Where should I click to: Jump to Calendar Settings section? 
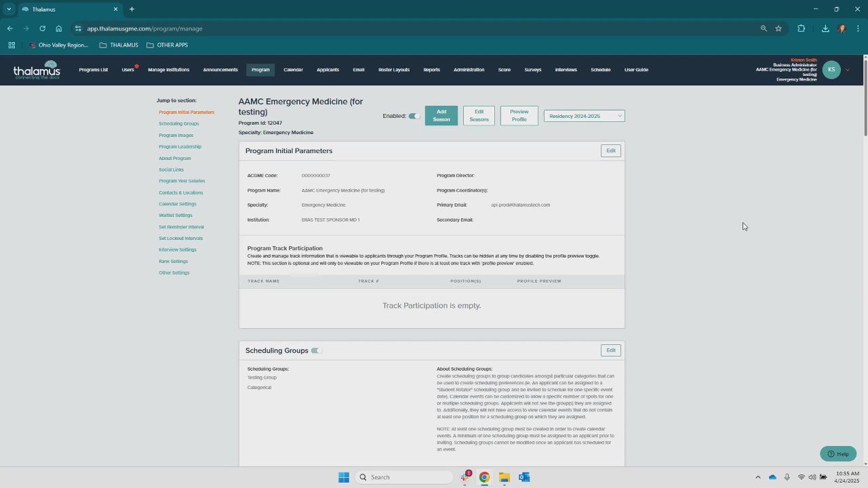click(x=178, y=204)
